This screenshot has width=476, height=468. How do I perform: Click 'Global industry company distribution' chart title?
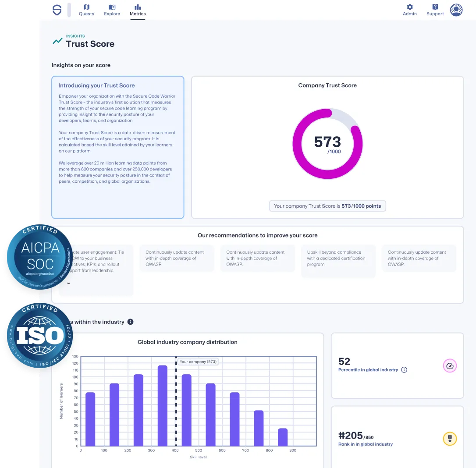(x=187, y=342)
